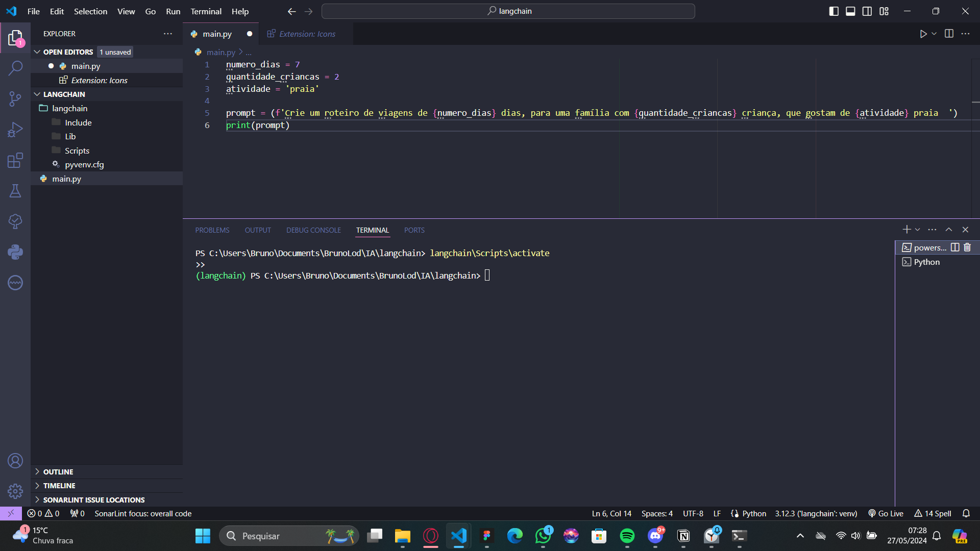Open the Search view in activity bar
The height and width of the screenshot is (551, 980).
15,68
